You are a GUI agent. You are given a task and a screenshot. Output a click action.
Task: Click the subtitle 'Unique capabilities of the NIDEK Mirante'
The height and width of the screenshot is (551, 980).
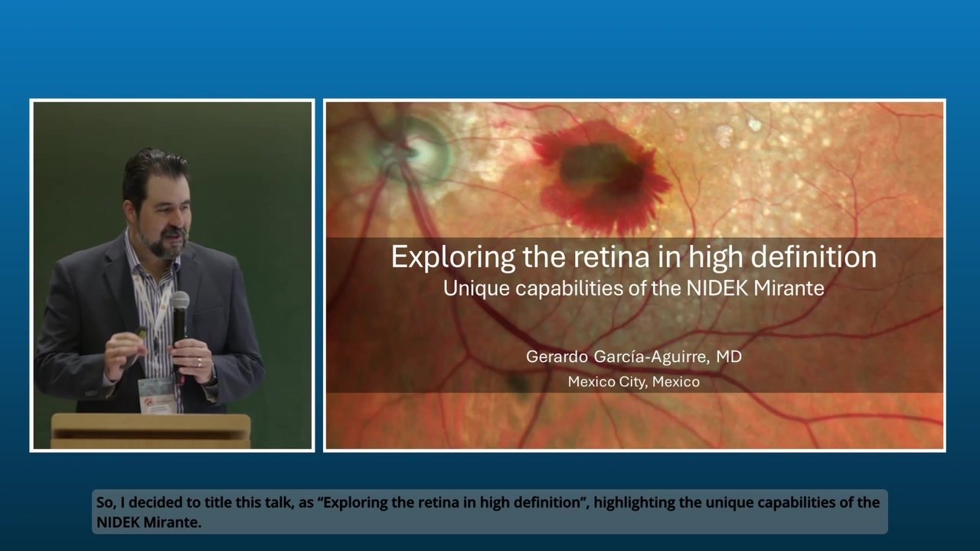633,289
